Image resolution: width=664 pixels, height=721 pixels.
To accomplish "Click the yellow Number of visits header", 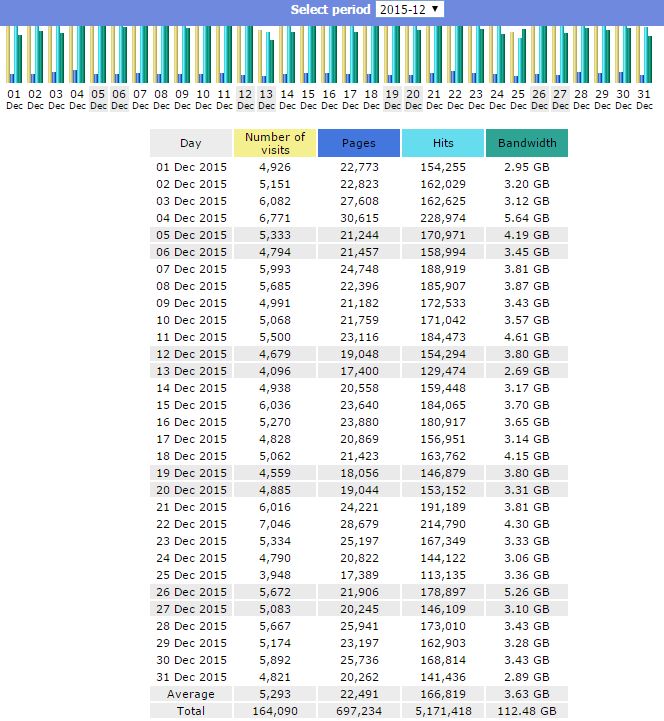I will click(275, 143).
